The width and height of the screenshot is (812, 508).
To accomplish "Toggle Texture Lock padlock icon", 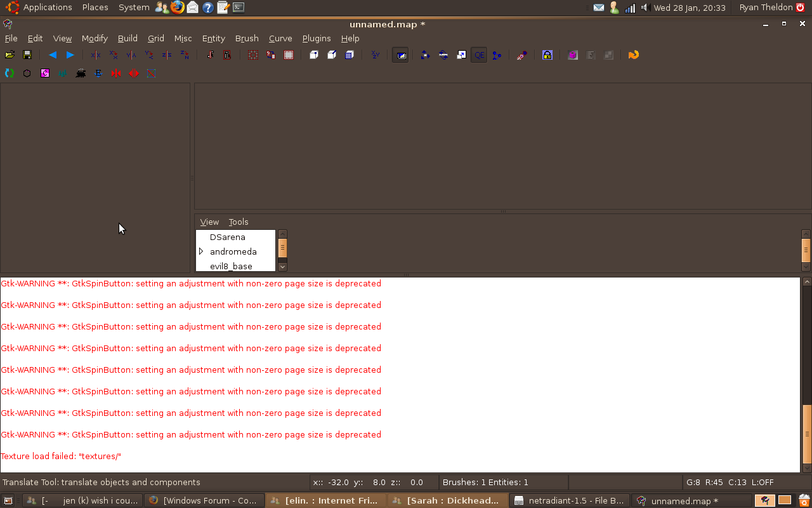I will [547, 55].
